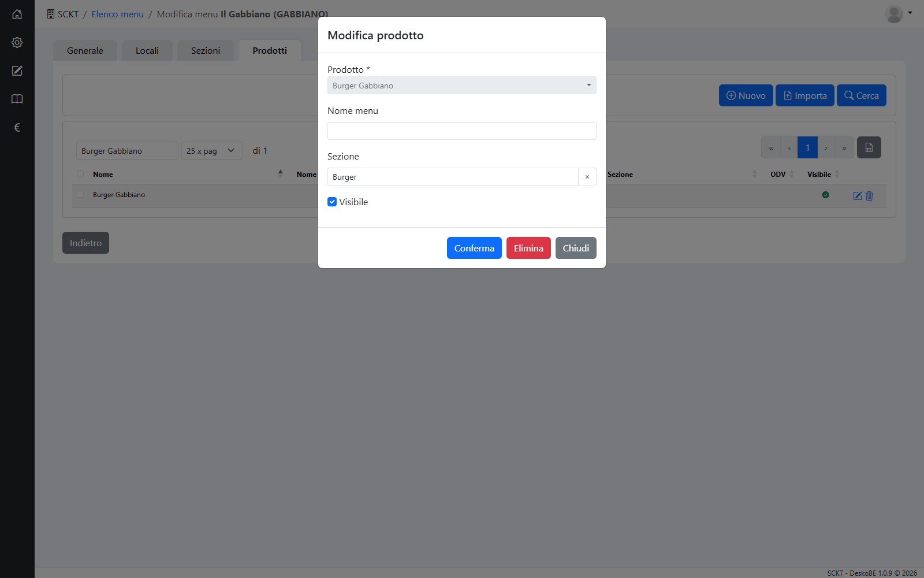Click the Cerca button
The height and width of the screenshot is (578, 924).
coord(862,95)
